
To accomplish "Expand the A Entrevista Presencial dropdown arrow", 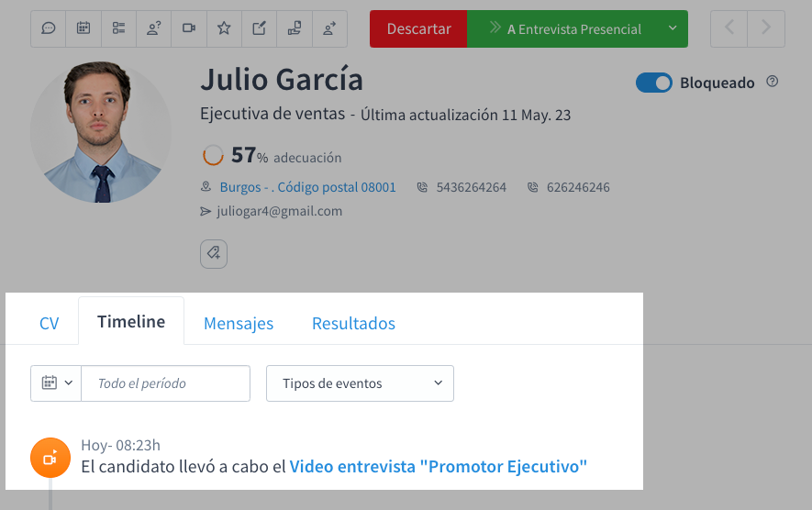I will (673, 28).
